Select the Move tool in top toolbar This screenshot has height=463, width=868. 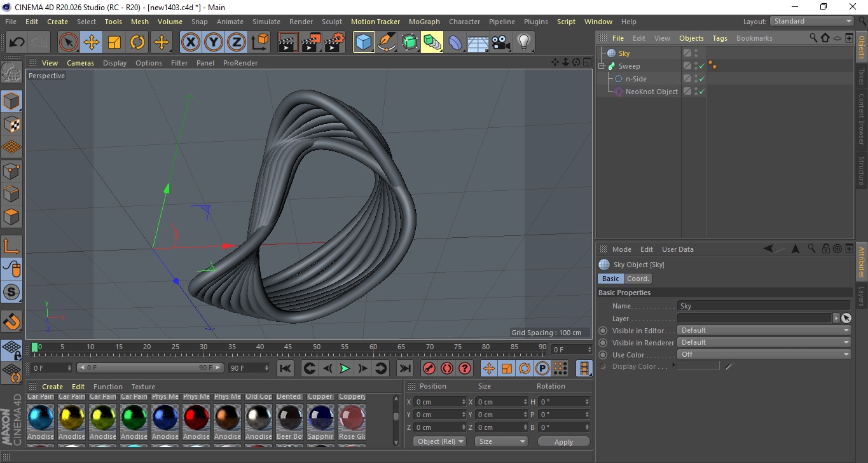[91, 43]
